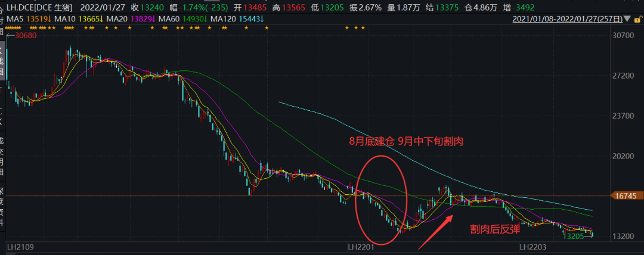Select the MA20 13829 indicator label
This screenshot has width=644, height=255.
point(131,19)
